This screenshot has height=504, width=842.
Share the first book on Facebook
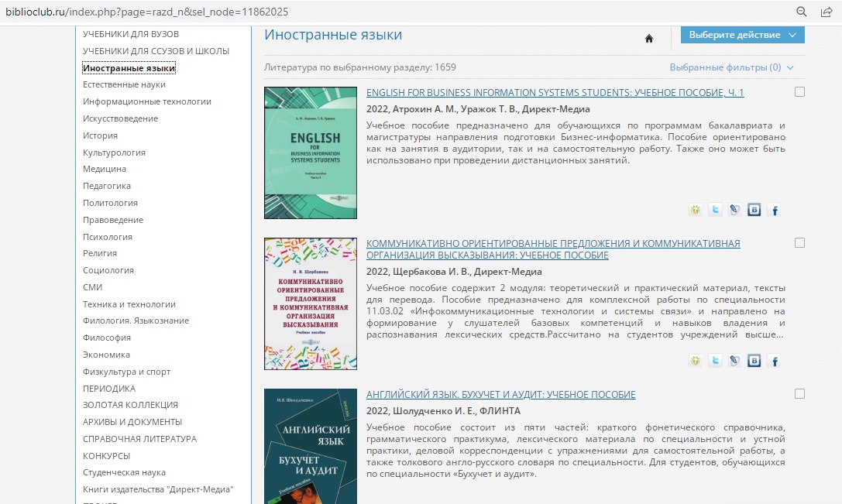tap(773, 210)
